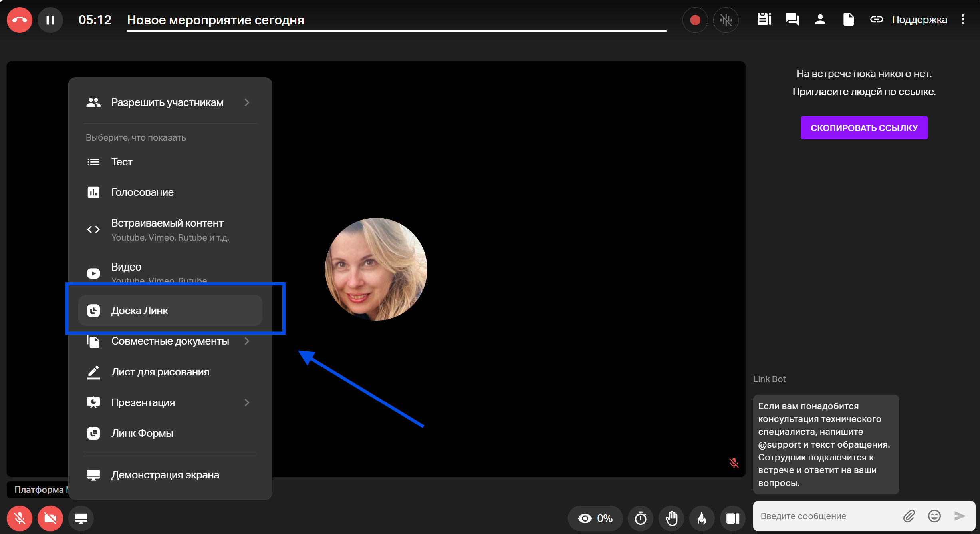The image size is (980, 534).
Task: Choose Голосование menu item
Action: point(142,192)
